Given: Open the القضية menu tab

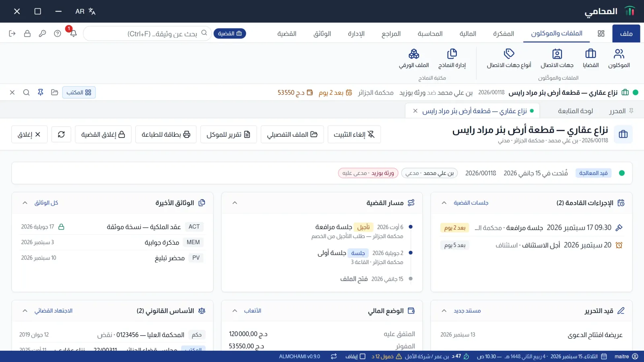Looking at the screenshot, I should pos(287,33).
